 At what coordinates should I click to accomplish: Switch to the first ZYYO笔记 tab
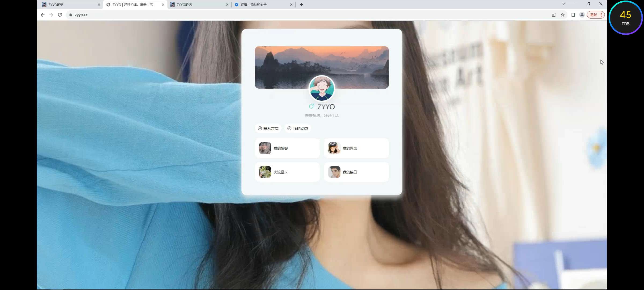71,5
